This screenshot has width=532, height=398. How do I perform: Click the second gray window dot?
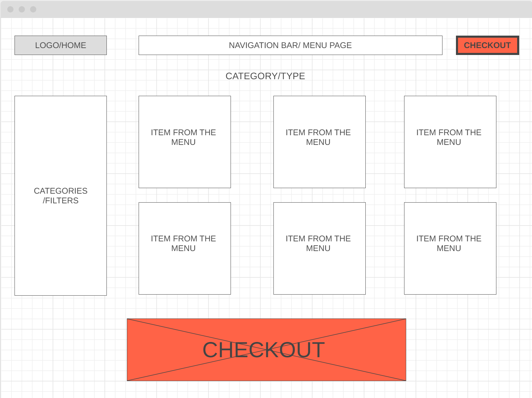point(22,9)
